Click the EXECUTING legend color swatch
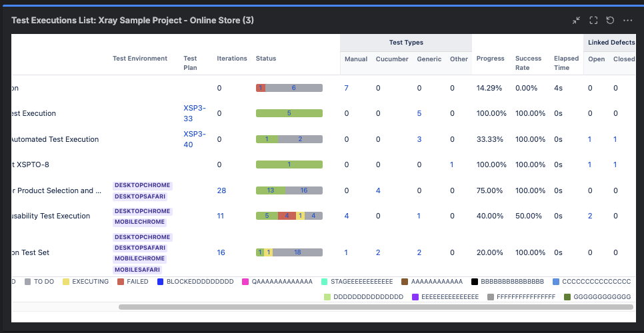 pos(66,282)
